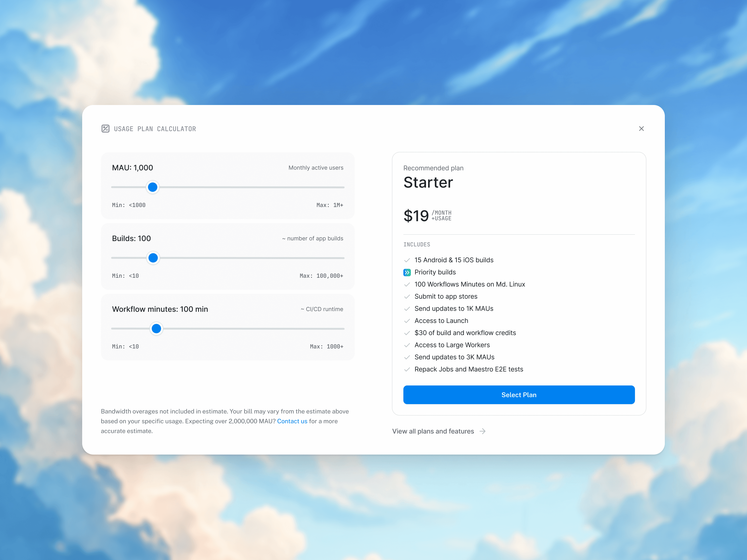This screenshot has height=560, width=747.
Task: Click checkmark beside Submit to app stores
Action: pos(407,297)
